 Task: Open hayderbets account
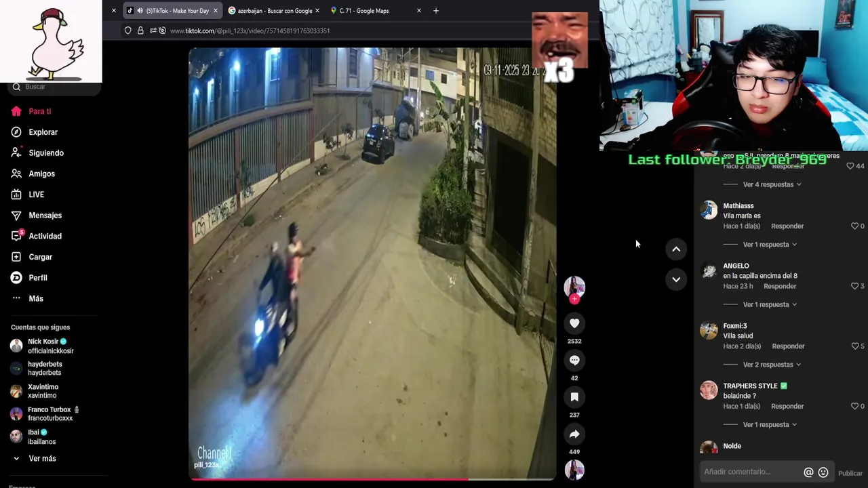click(44, 369)
